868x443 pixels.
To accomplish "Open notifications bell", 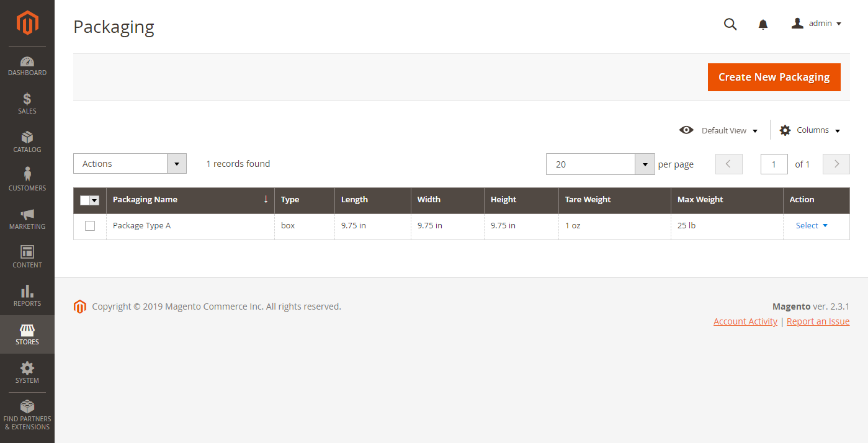I will coord(763,24).
